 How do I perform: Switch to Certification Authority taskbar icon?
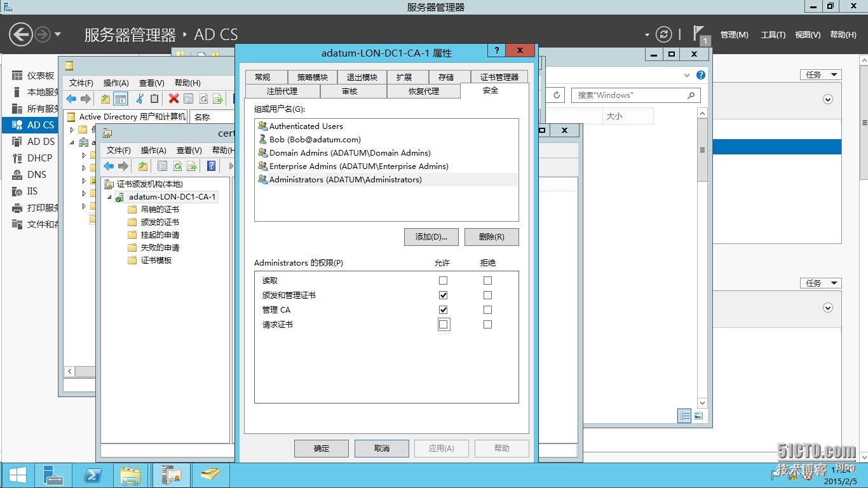[x=171, y=475]
